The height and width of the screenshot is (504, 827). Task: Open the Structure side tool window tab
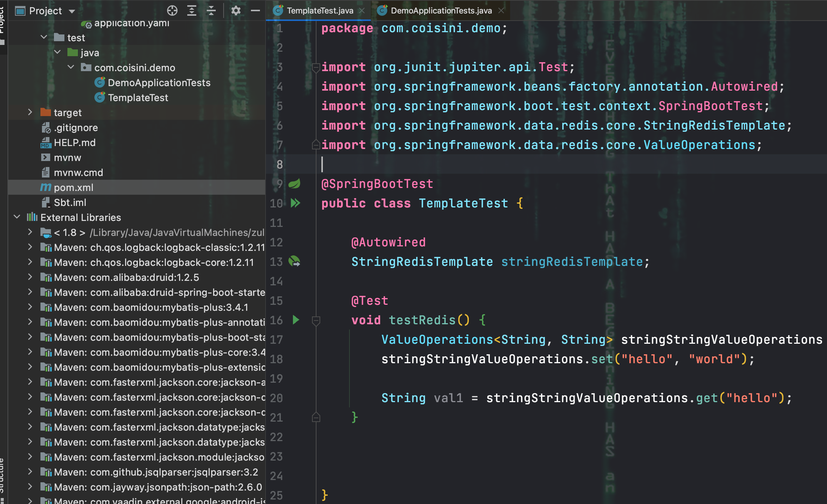tap(3, 481)
